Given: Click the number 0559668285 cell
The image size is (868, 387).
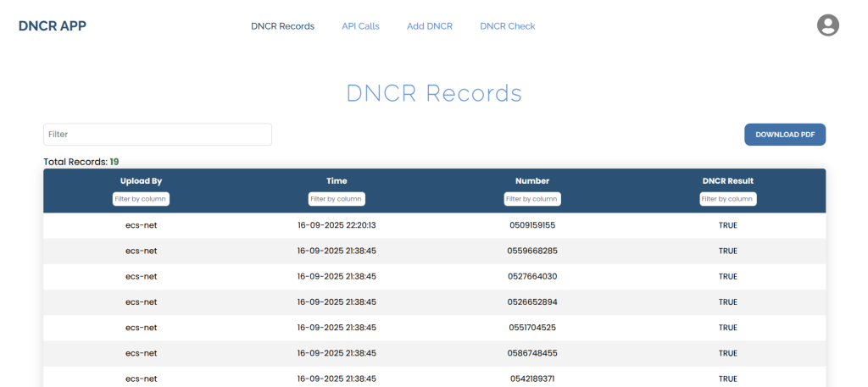Looking at the screenshot, I should tap(532, 251).
